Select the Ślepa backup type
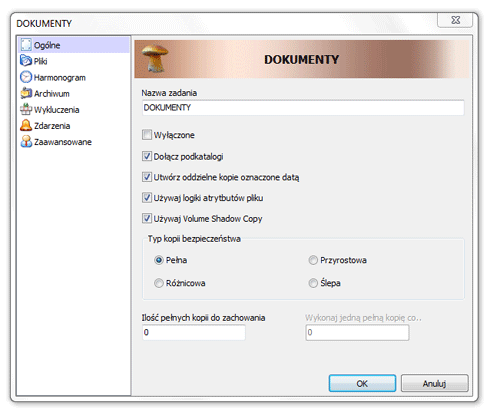Image resolution: width=490 pixels, height=412 pixels. (313, 283)
